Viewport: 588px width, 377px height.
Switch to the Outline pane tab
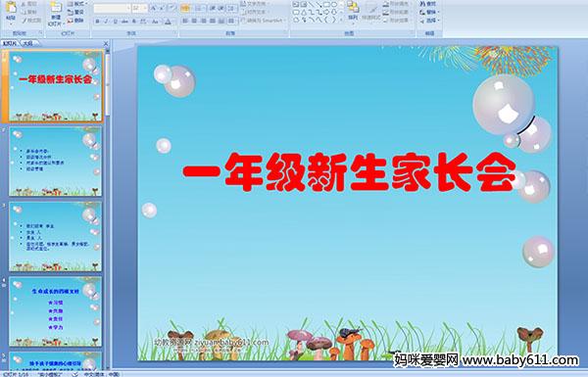click(x=28, y=43)
